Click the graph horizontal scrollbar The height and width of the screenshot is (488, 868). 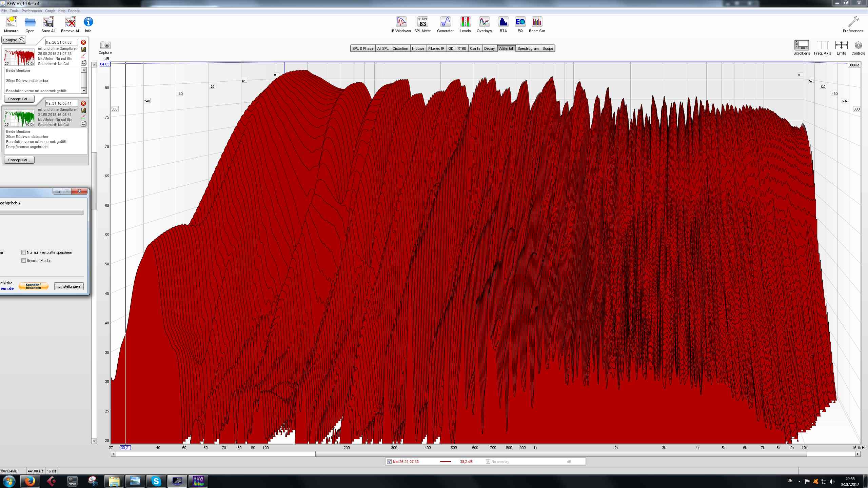pyautogui.click(x=486, y=454)
